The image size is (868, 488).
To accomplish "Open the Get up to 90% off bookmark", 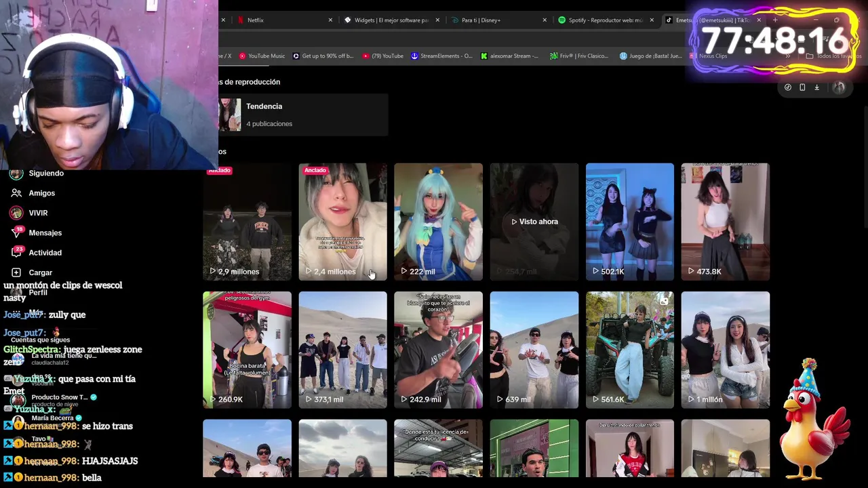I will click(x=323, y=56).
